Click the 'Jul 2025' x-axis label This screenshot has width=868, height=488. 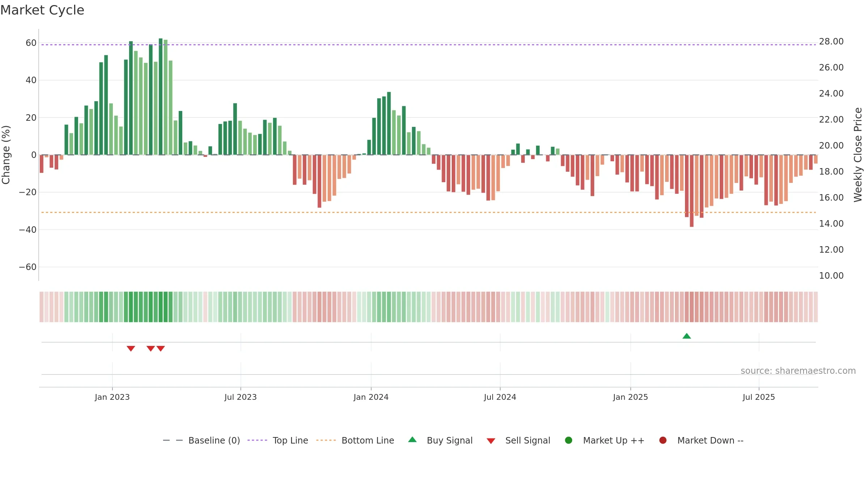click(x=759, y=397)
